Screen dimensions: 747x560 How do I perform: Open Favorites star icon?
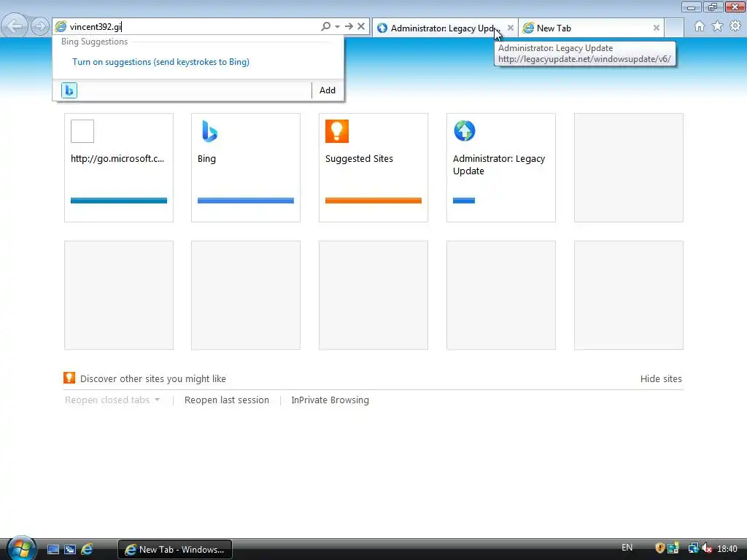(x=718, y=26)
